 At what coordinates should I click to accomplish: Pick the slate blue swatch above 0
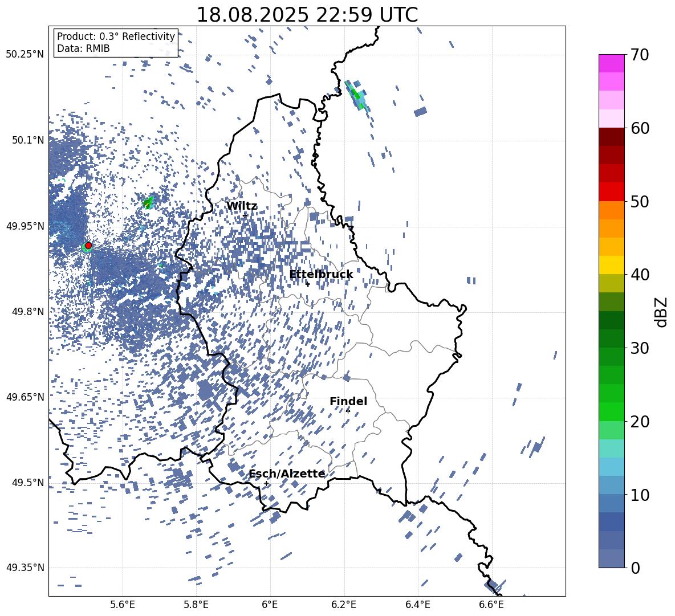click(611, 558)
